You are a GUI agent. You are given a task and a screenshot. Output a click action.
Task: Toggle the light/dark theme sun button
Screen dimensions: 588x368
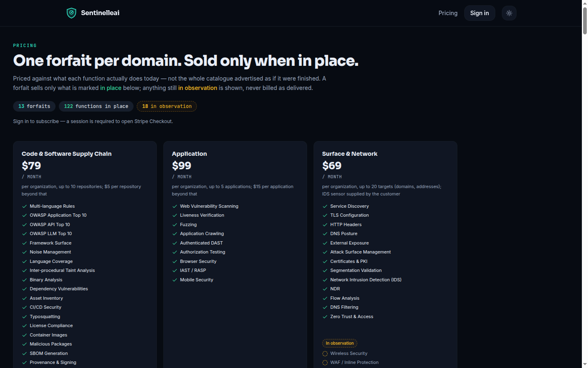[x=509, y=13]
